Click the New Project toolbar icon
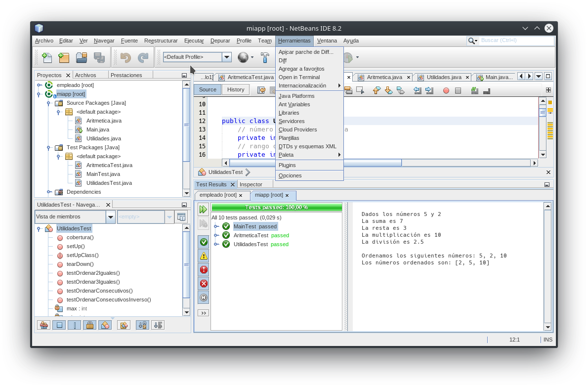This screenshot has width=588, height=387. pos(64,57)
